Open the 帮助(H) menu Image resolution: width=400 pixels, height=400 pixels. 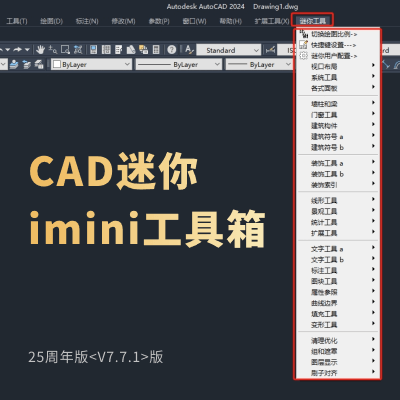[230, 21]
